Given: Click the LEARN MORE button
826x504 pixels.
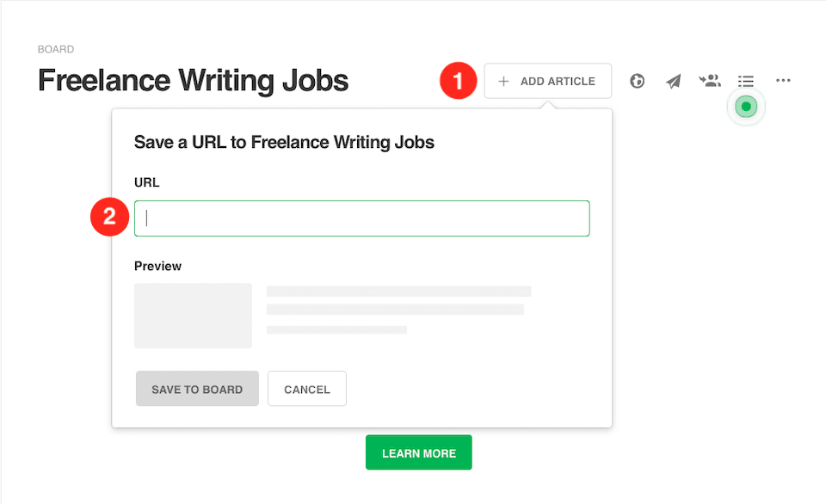Looking at the screenshot, I should pyautogui.click(x=418, y=452).
